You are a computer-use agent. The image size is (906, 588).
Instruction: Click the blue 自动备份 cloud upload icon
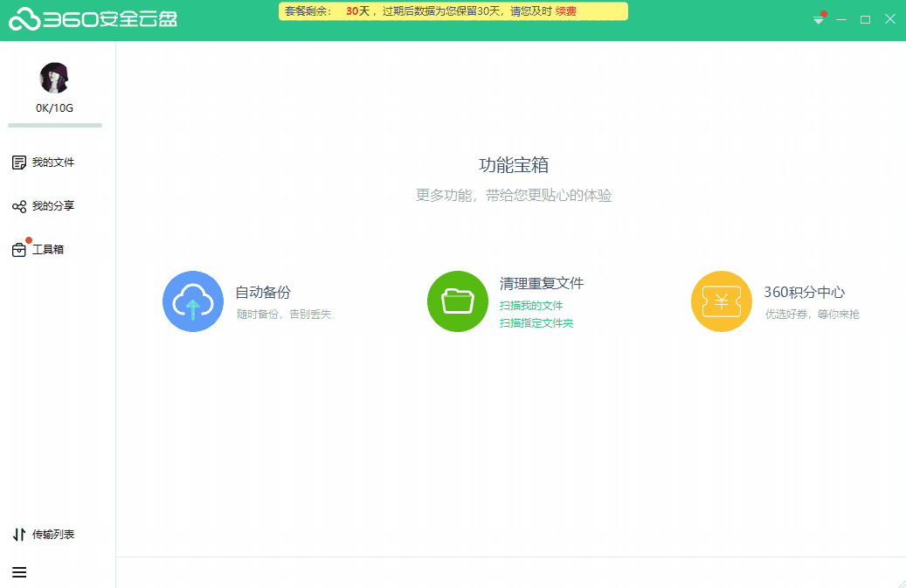193,301
